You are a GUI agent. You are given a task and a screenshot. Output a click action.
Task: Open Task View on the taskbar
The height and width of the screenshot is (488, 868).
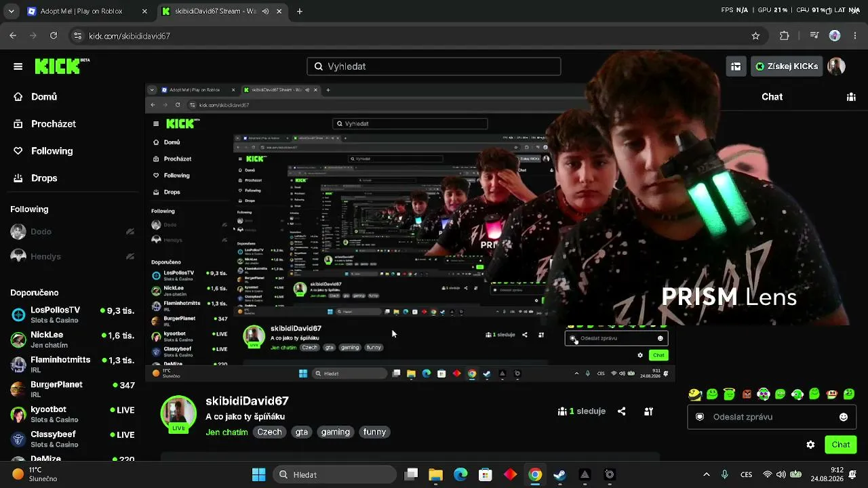(411, 474)
